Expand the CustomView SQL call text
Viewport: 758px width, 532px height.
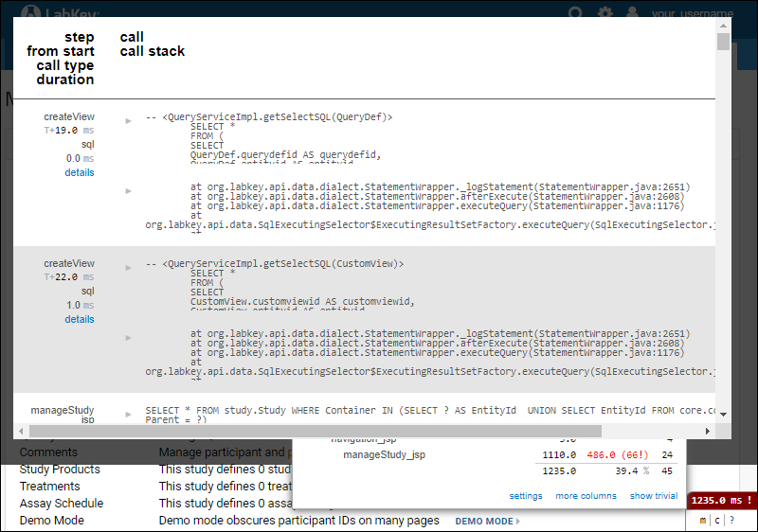[x=128, y=268]
